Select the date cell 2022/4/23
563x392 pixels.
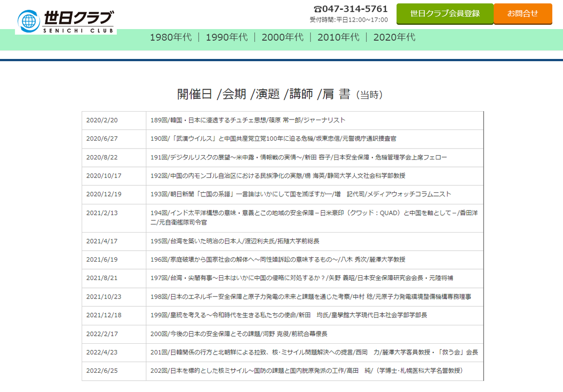point(114,353)
